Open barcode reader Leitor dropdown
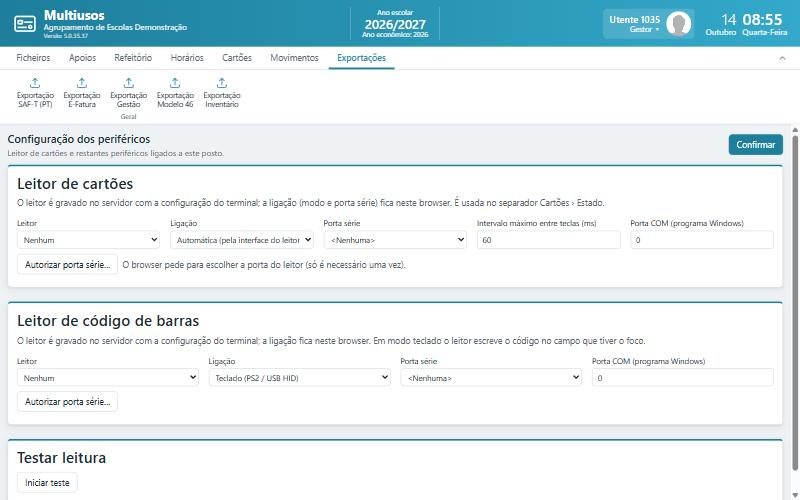 tap(108, 378)
